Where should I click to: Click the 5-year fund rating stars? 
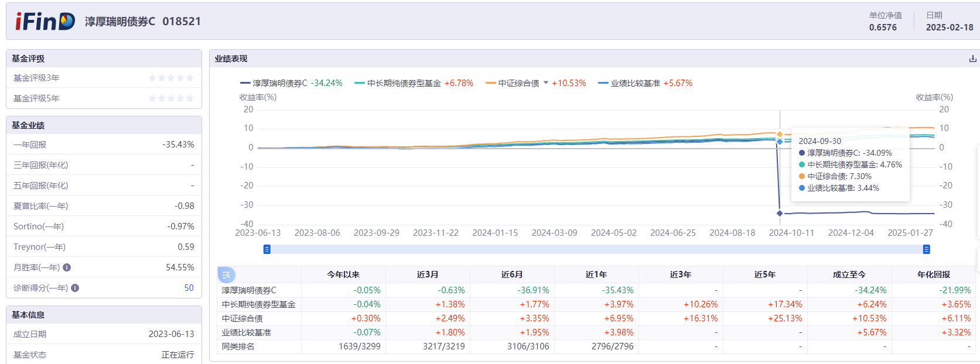[x=170, y=98]
